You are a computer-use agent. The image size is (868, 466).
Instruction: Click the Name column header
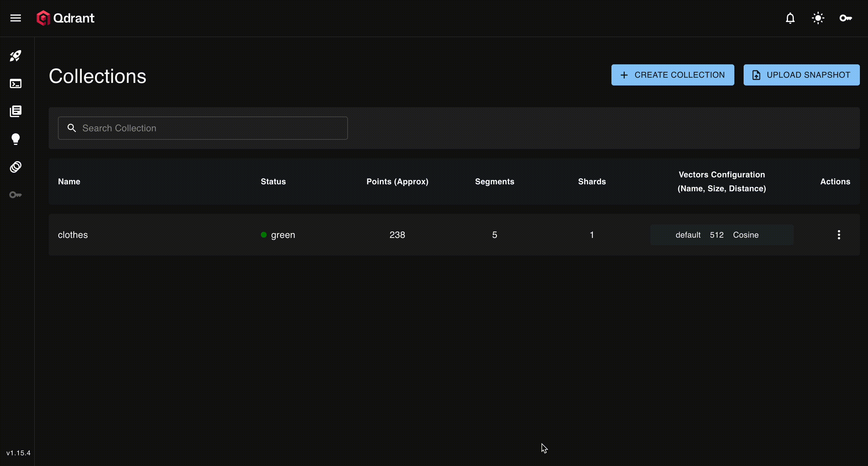tap(69, 181)
